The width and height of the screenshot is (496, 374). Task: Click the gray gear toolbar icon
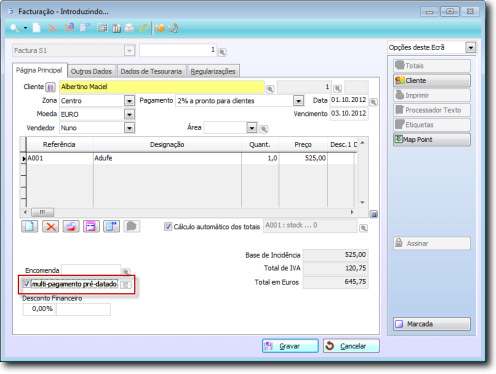tap(173, 28)
